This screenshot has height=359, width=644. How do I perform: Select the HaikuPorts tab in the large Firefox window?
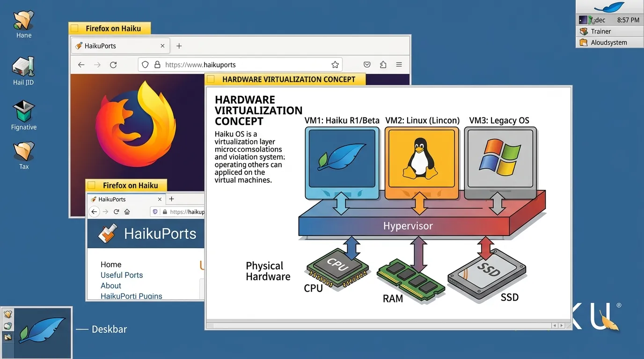click(x=120, y=46)
